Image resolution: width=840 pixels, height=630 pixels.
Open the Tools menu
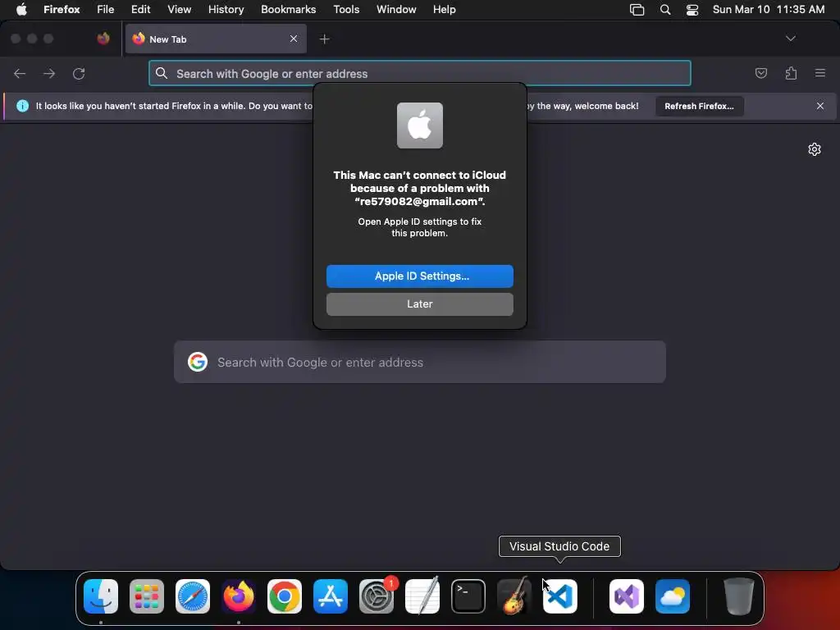point(347,10)
